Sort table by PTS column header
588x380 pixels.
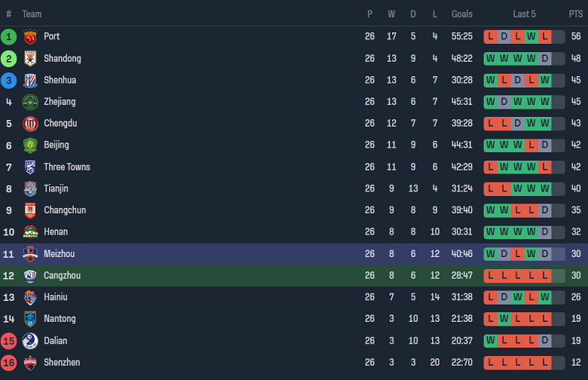(576, 14)
